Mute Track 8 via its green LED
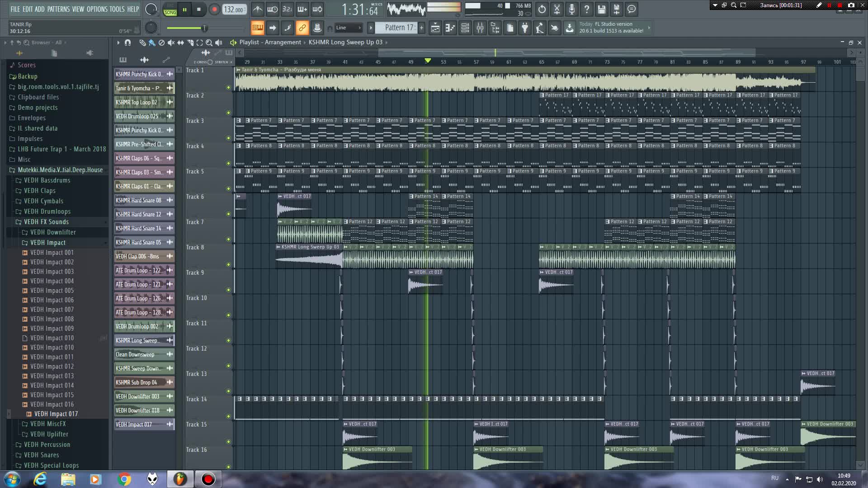The height and width of the screenshot is (488, 868). [x=228, y=265]
